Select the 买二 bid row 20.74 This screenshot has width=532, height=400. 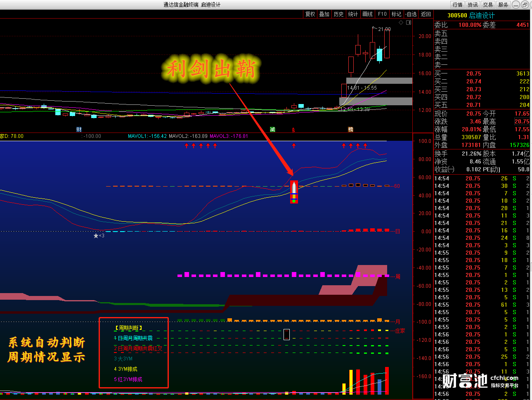pyautogui.click(x=482, y=81)
